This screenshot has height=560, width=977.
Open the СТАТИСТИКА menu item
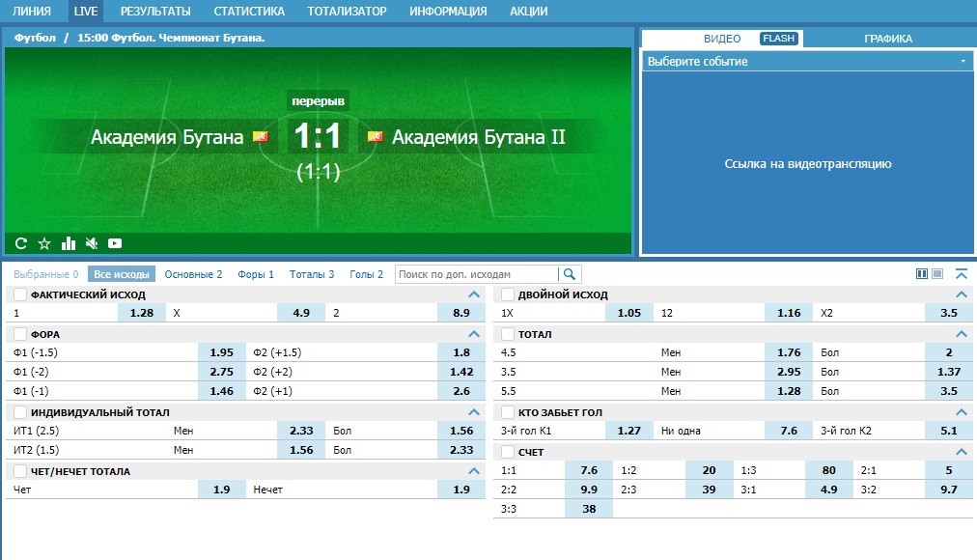249,12
